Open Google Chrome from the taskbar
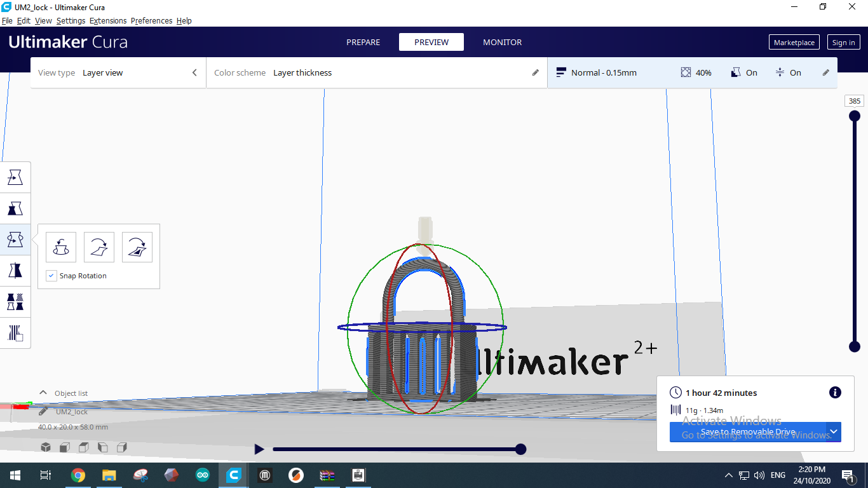Screen dimensions: 868x488 (x=78, y=475)
